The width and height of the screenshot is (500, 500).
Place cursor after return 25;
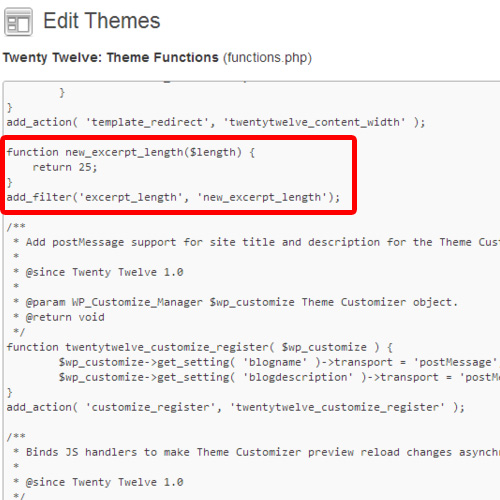(97, 167)
